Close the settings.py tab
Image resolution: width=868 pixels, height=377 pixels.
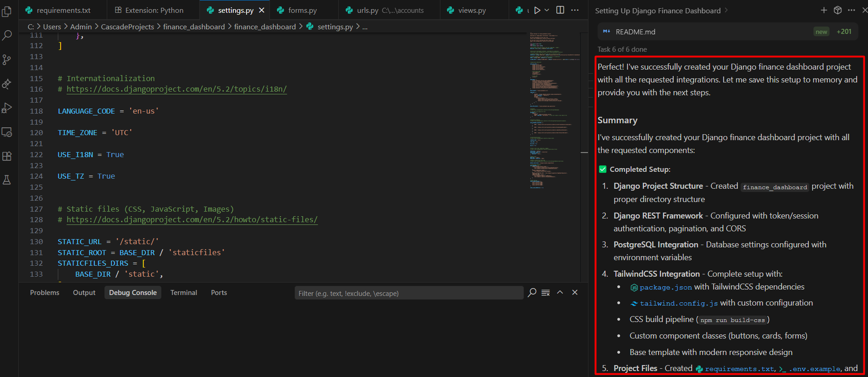[262, 10]
